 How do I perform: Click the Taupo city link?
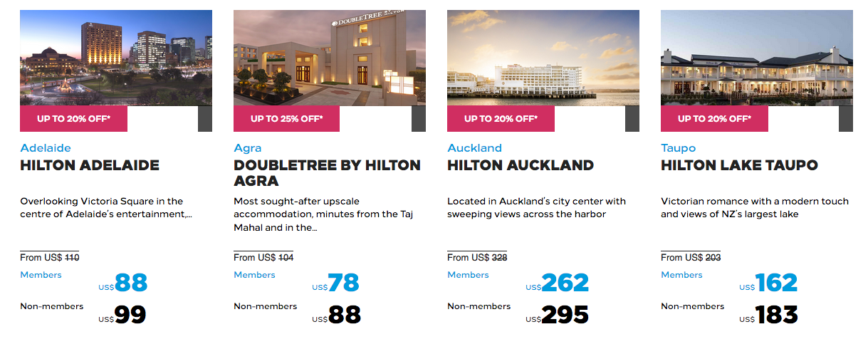[x=678, y=148]
